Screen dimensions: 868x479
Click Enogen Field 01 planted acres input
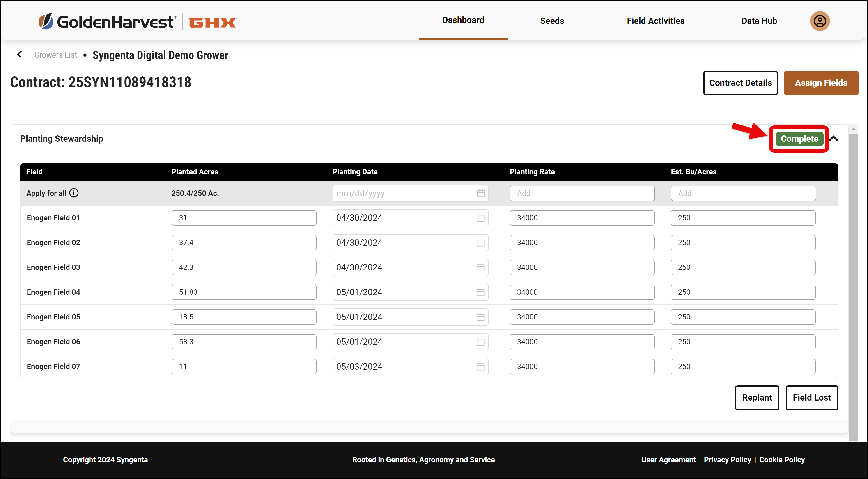[x=244, y=218]
